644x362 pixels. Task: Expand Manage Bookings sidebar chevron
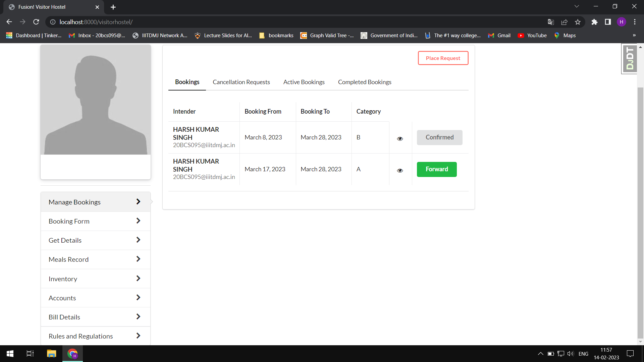[x=138, y=202]
